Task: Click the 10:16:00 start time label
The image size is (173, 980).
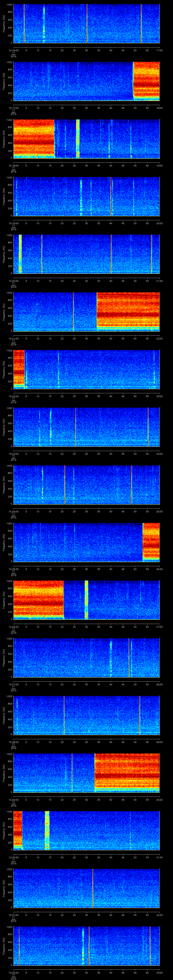Action: click(x=13, y=50)
